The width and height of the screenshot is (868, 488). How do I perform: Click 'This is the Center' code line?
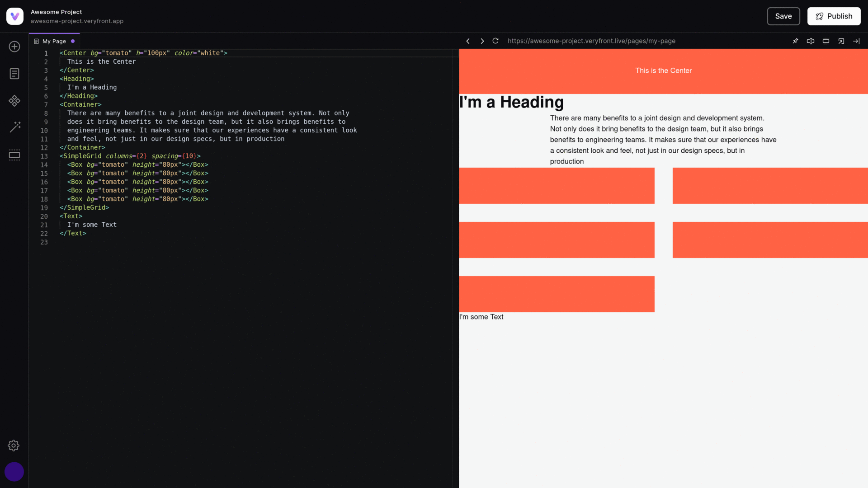coord(101,61)
